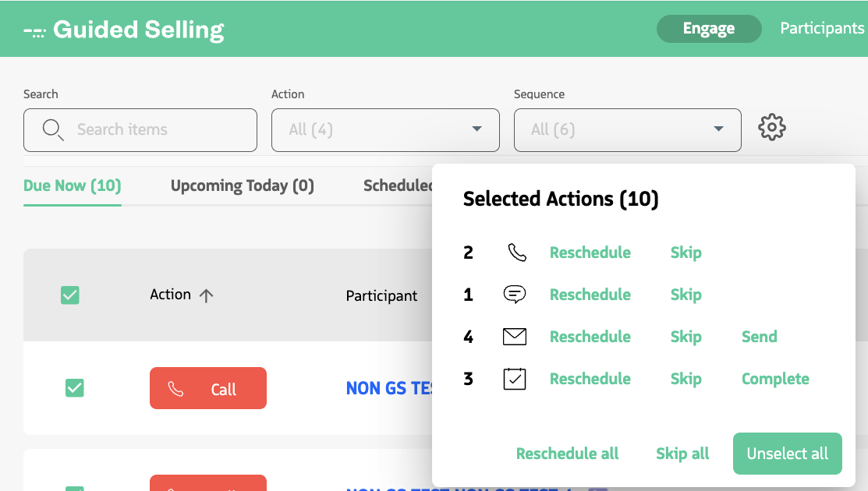Open the settings gear next to Sequence filter

(x=771, y=127)
